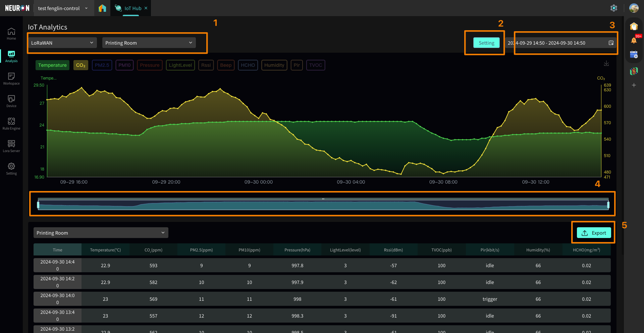Toggle the LightLevel series
Image resolution: width=644 pixels, height=333 pixels.
[180, 65]
